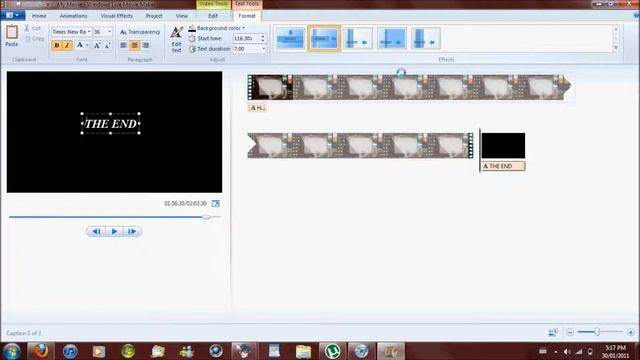Select the THE END caption on timeline

point(503,166)
